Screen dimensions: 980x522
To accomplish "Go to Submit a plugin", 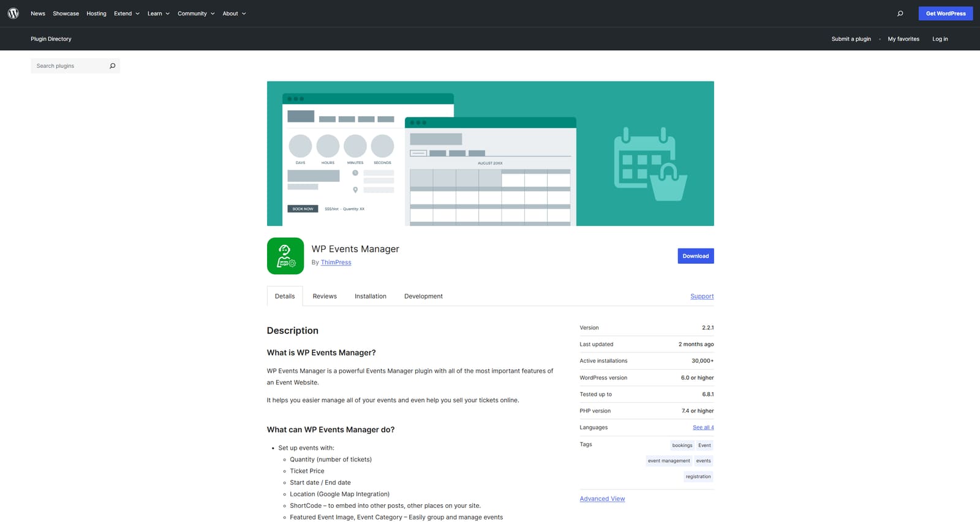I will 851,39.
